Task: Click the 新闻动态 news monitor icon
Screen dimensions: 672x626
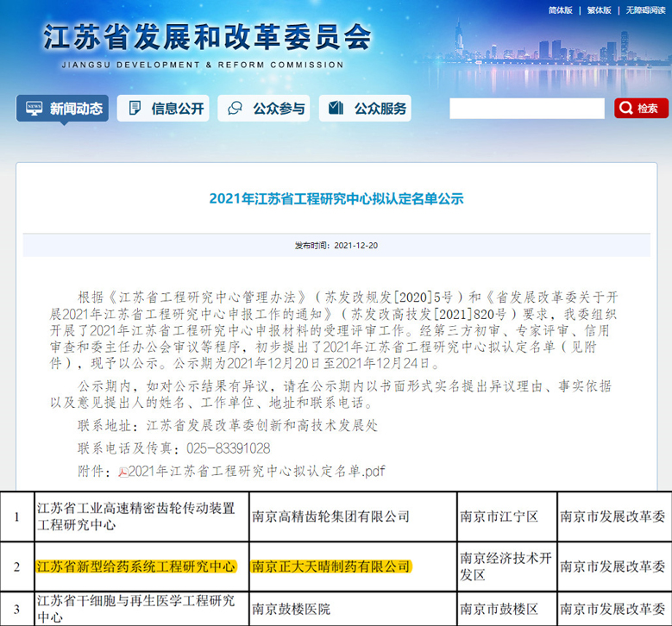Action: tap(35, 109)
